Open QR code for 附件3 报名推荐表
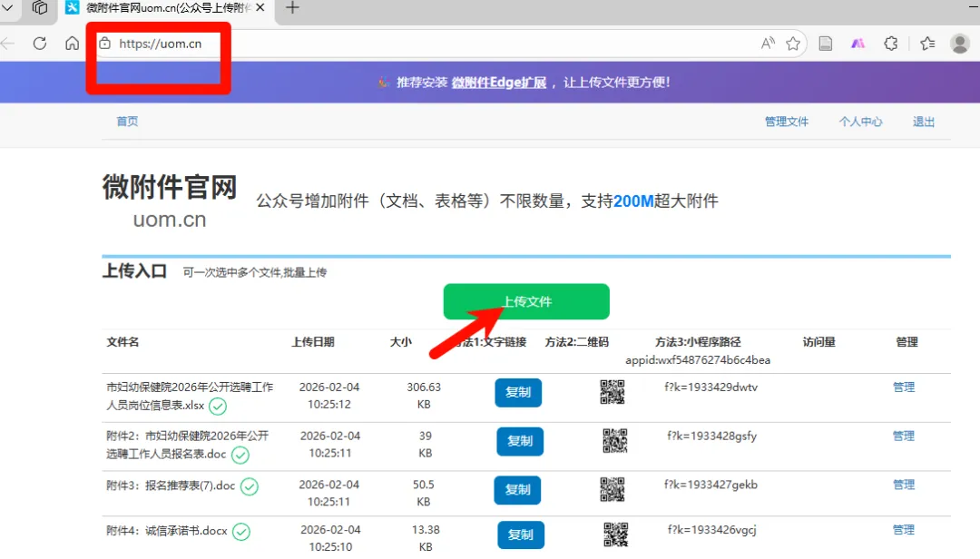The image size is (980, 559). pyautogui.click(x=612, y=490)
